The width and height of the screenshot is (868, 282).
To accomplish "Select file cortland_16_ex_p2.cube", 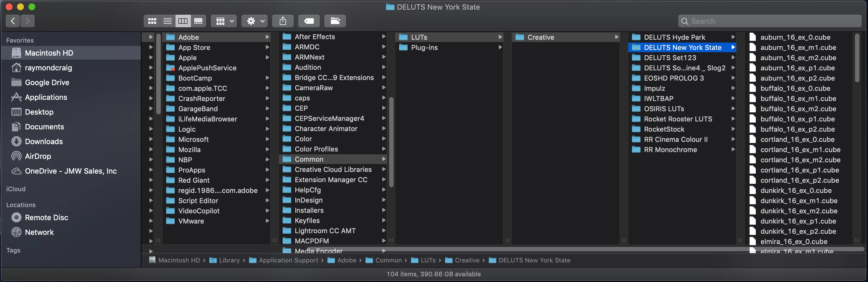I will (x=799, y=180).
